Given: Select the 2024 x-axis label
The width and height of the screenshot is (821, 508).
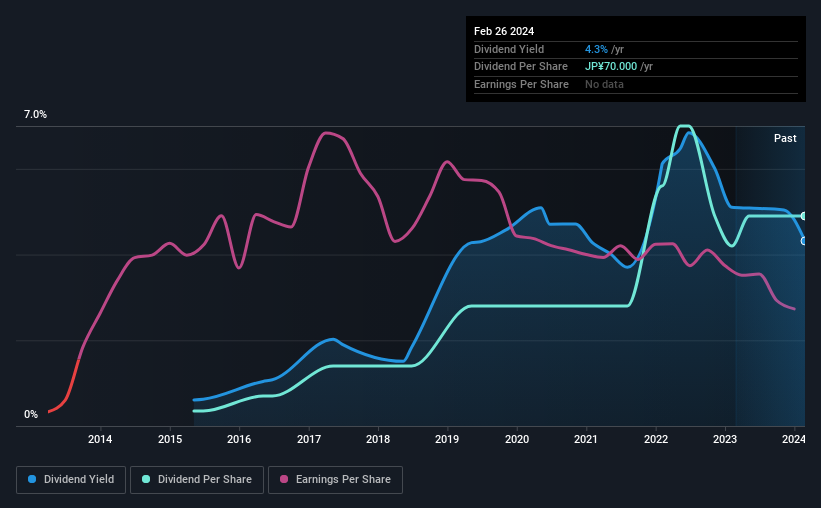Looking at the screenshot, I should tap(794, 439).
